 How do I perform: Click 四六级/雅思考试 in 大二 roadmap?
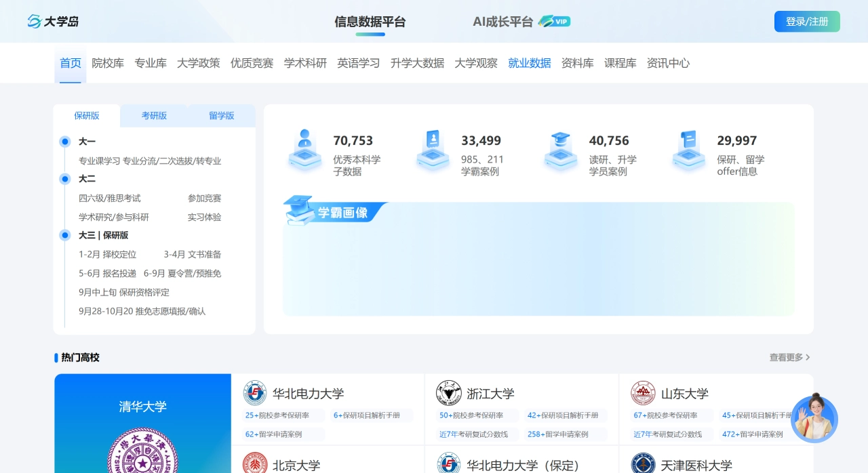[x=110, y=199]
